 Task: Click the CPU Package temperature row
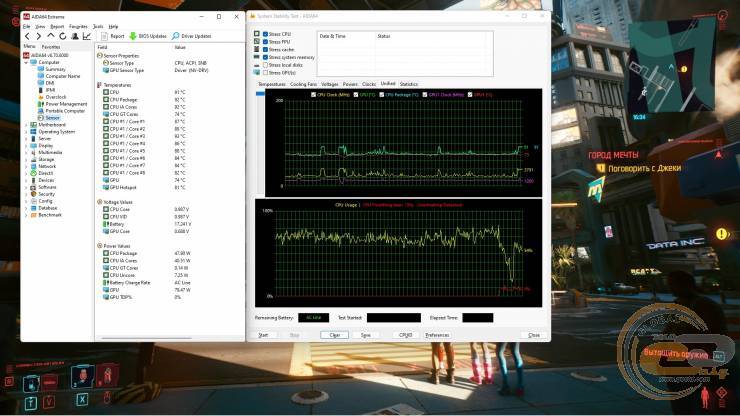146,100
